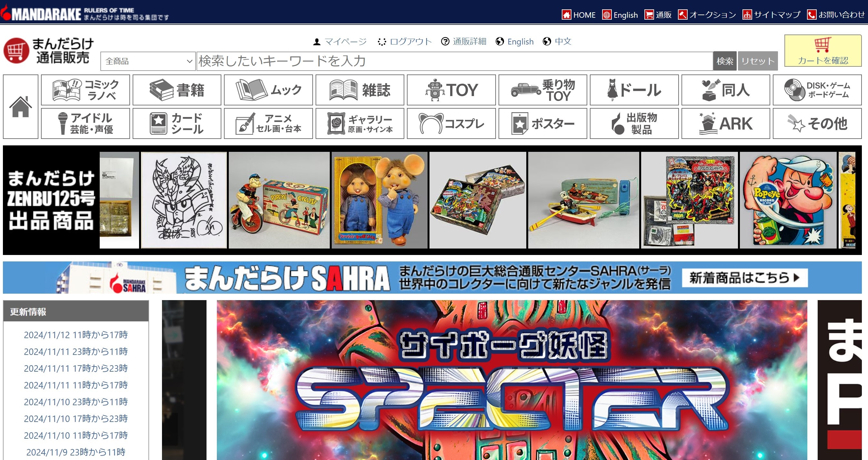Click the home house icon in category grid
This screenshot has width=868, height=460.
(21, 107)
